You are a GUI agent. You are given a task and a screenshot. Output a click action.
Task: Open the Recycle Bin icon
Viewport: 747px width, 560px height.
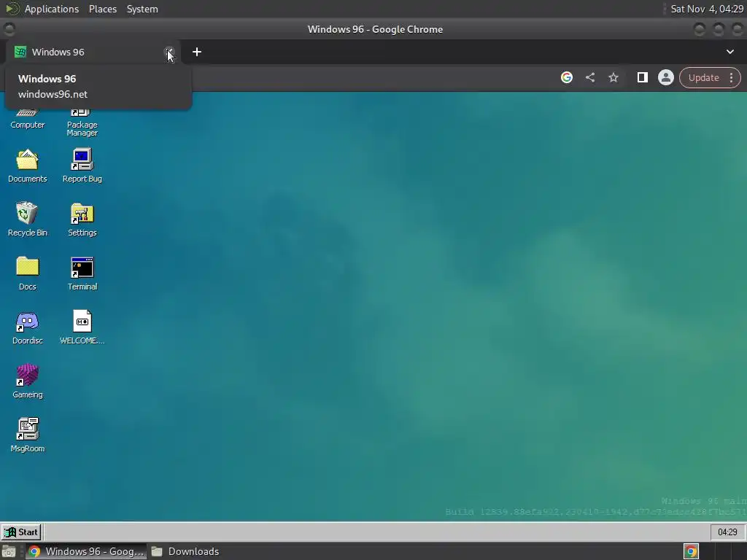pyautogui.click(x=27, y=219)
